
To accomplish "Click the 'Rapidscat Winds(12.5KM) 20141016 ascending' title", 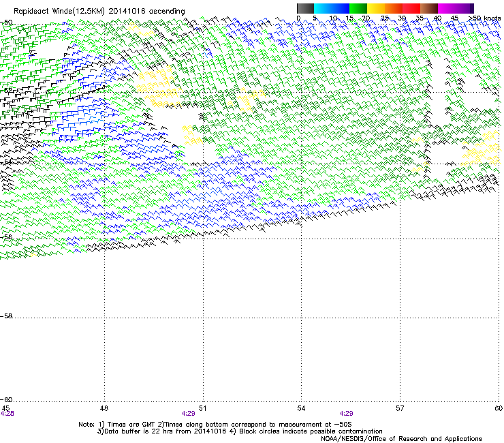I will click(99, 12).
